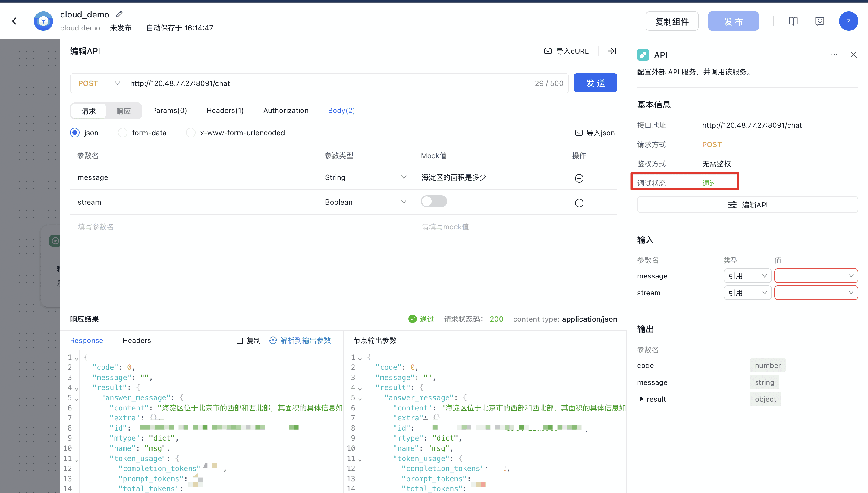Collapse the result object fold in Response
This screenshot has width=868, height=493.
77,389
